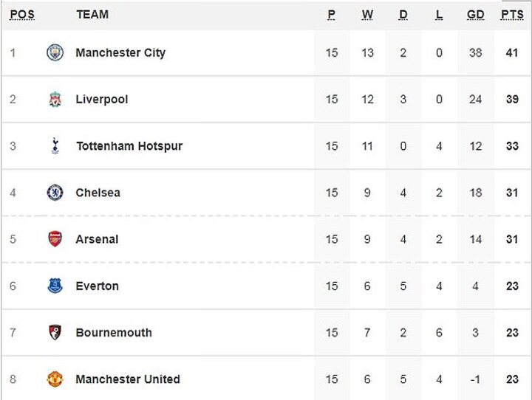Click the D column header
532x400 pixels.
pos(403,15)
